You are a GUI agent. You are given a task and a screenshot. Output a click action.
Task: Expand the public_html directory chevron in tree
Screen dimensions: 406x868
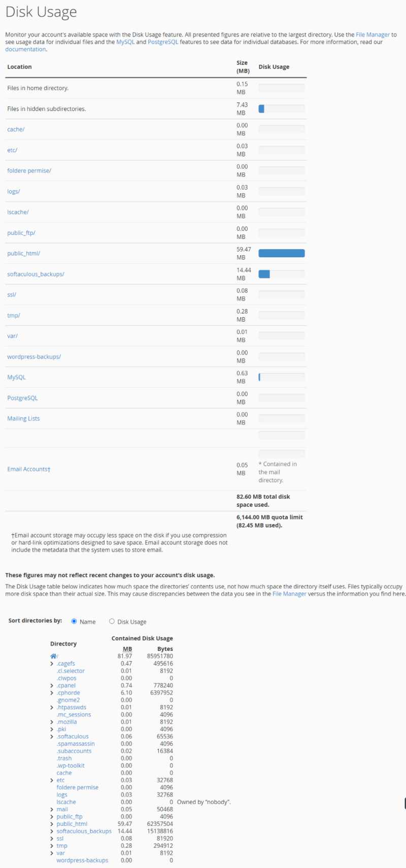tap(52, 824)
